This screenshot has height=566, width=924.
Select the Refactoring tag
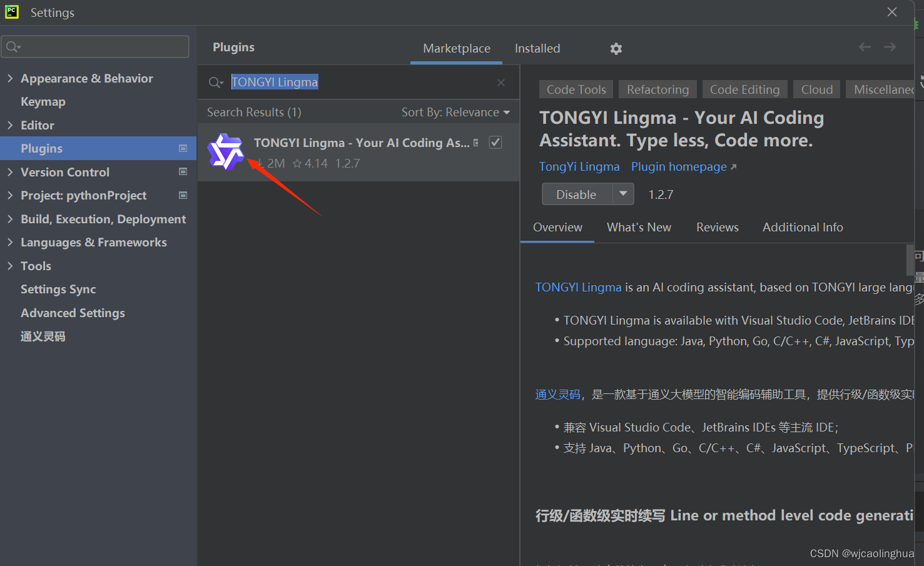(657, 89)
